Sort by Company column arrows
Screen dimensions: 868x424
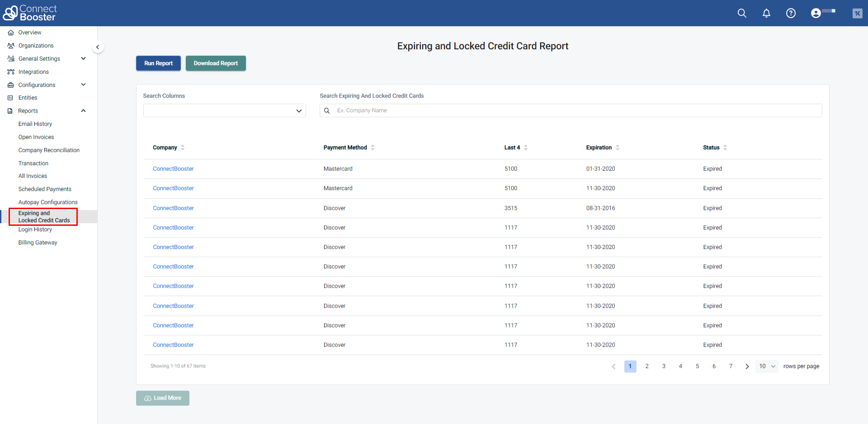(183, 148)
